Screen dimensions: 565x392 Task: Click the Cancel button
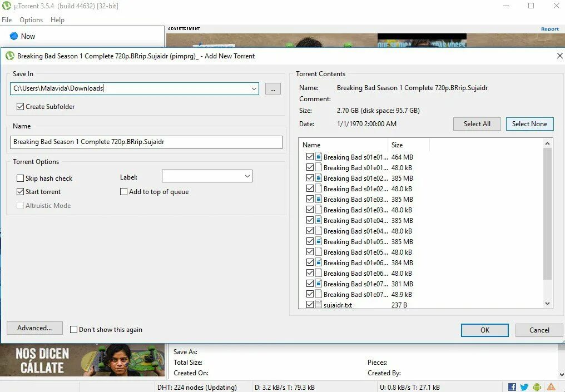coord(539,330)
